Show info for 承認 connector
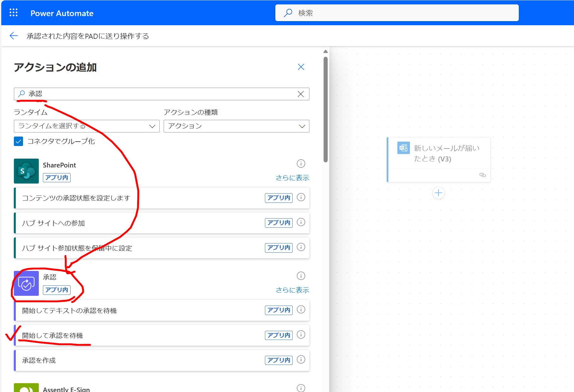The height and width of the screenshot is (392, 574). pos(301,276)
